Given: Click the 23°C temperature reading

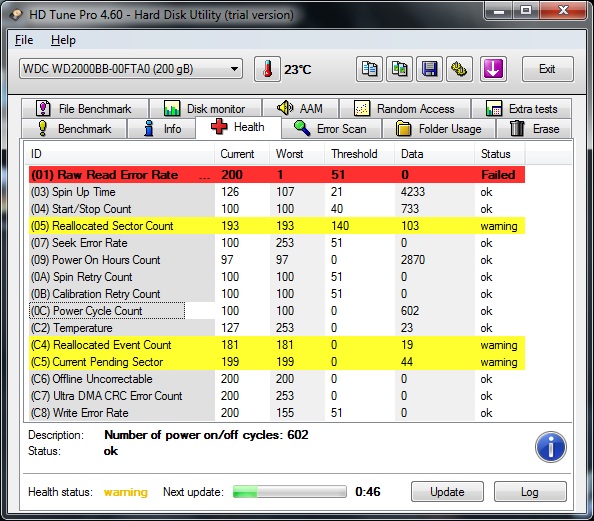Looking at the screenshot, I should pyautogui.click(x=298, y=70).
